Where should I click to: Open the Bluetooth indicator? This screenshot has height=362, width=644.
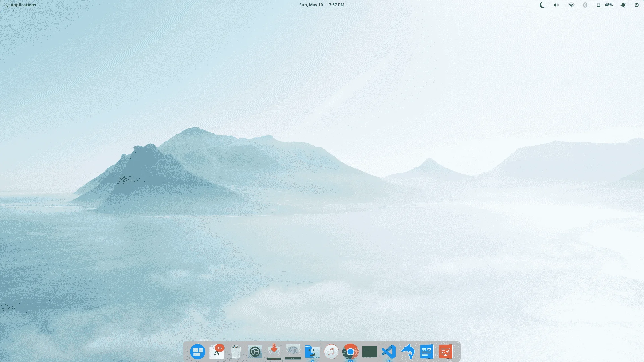585,5
